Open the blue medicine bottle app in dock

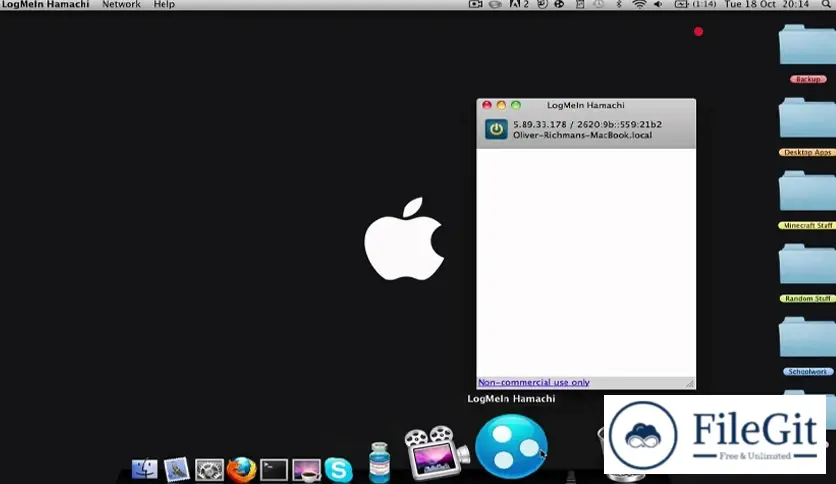[379, 462]
